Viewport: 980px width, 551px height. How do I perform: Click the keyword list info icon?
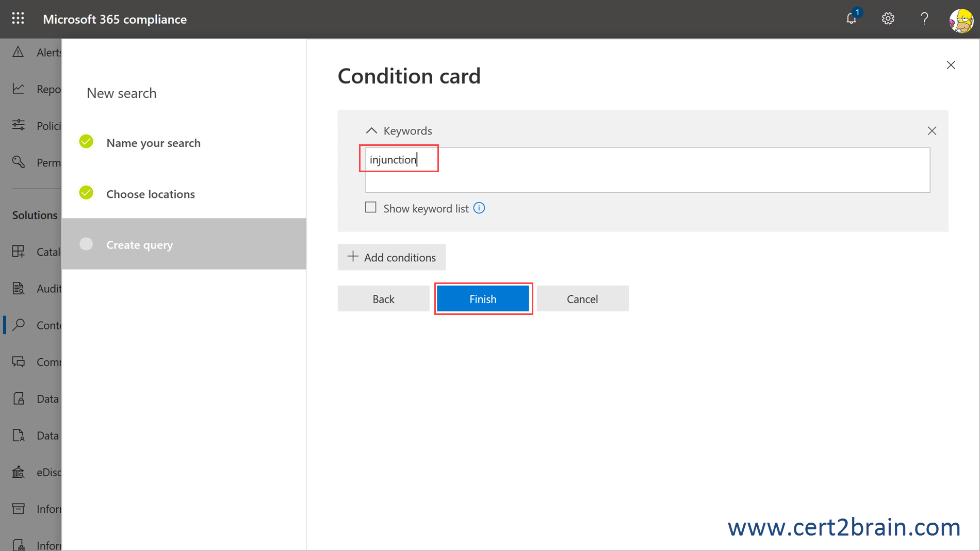(x=479, y=208)
